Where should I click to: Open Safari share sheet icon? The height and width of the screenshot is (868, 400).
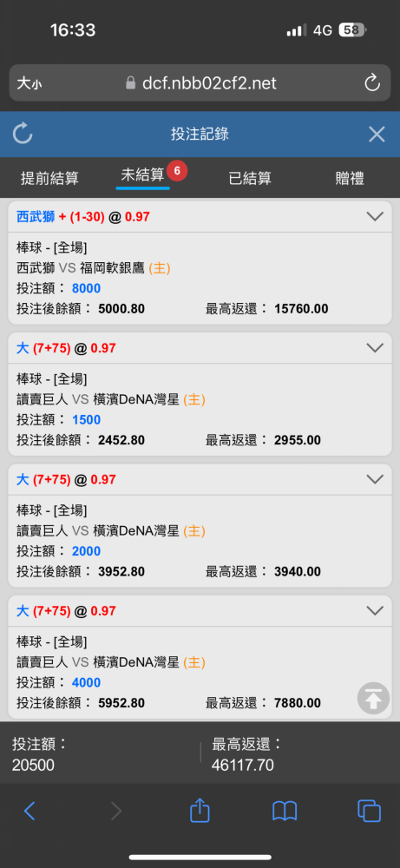[200, 811]
